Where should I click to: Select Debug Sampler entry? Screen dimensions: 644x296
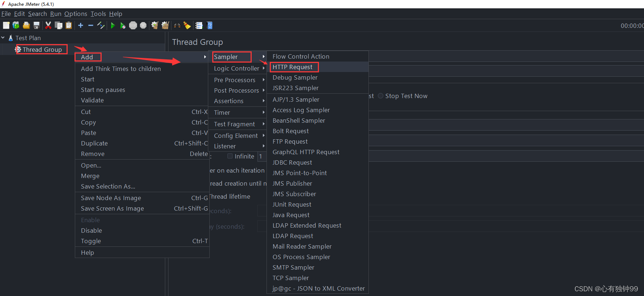[317, 77]
